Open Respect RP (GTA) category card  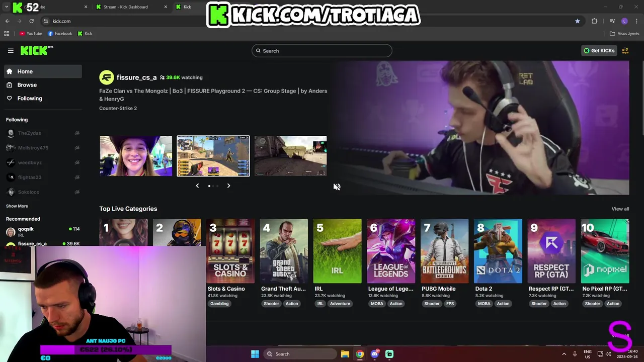[551, 251]
